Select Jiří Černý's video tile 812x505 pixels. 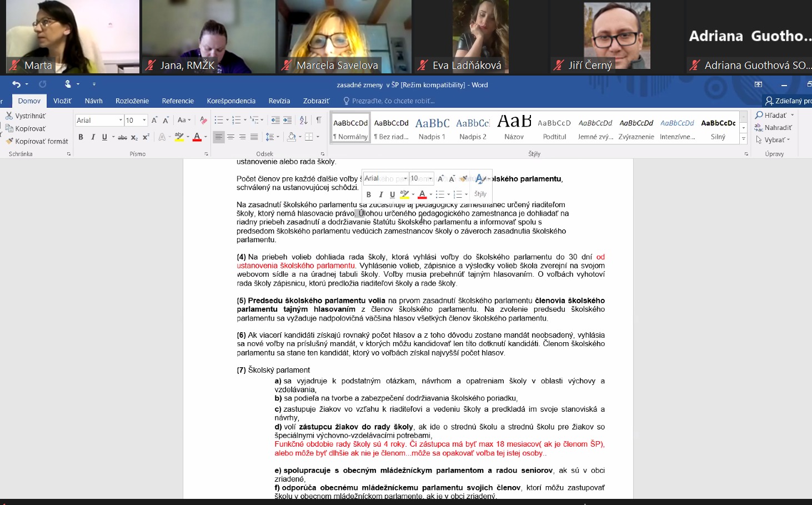click(616, 37)
